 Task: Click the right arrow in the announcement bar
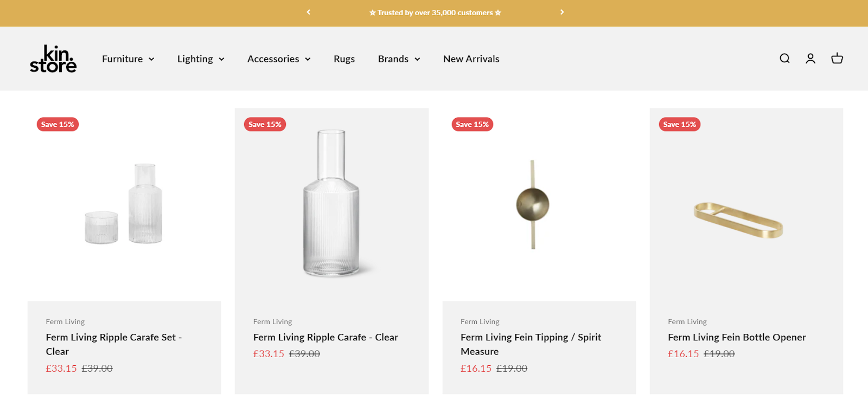[562, 12]
